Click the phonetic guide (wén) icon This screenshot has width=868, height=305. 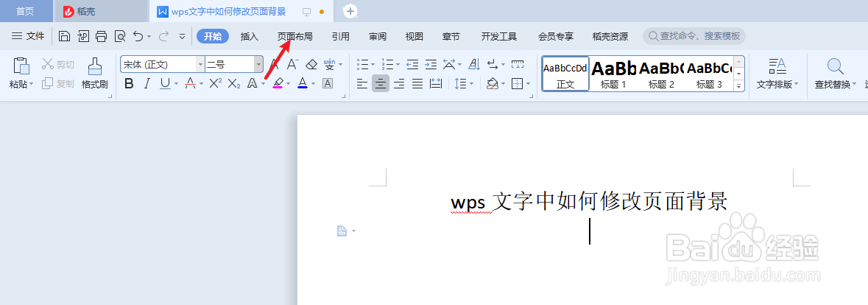point(329,64)
